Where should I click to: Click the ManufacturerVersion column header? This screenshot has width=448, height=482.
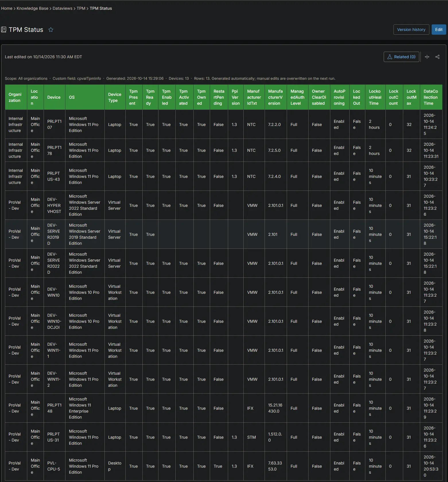[276, 97]
